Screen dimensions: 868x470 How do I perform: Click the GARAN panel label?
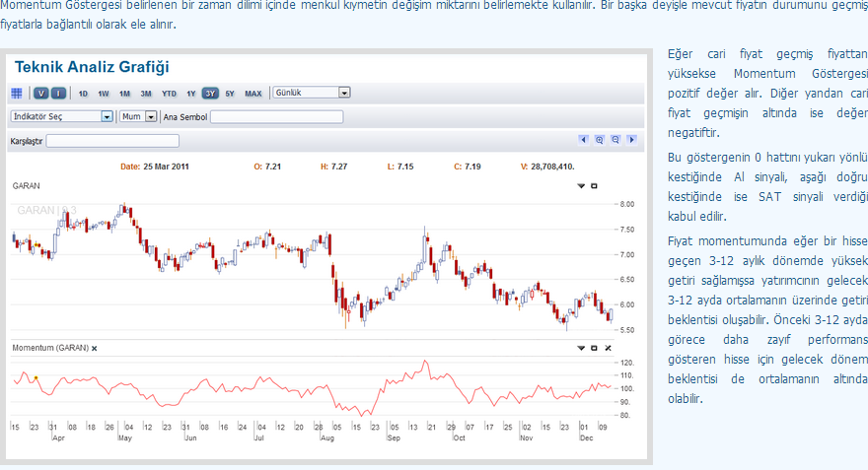(x=26, y=186)
